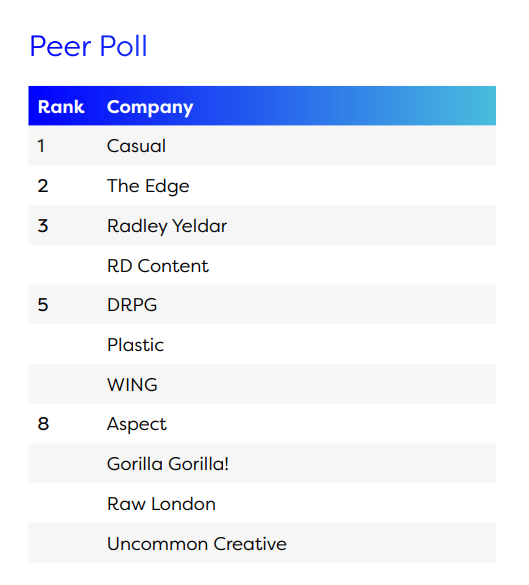
Task: Click rank number 1 cell
Action: pos(41,146)
